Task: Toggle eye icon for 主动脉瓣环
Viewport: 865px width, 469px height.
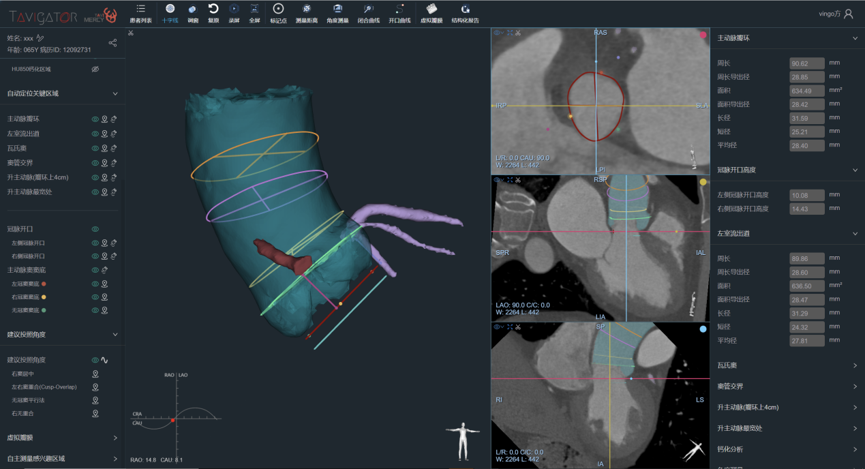Action: tap(96, 119)
